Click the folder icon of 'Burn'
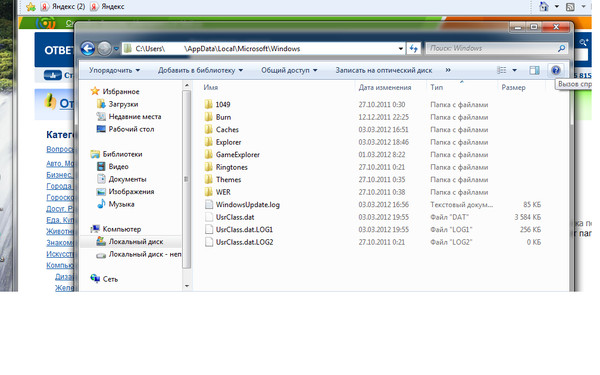The width and height of the screenshot is (600, 375). 209,117
